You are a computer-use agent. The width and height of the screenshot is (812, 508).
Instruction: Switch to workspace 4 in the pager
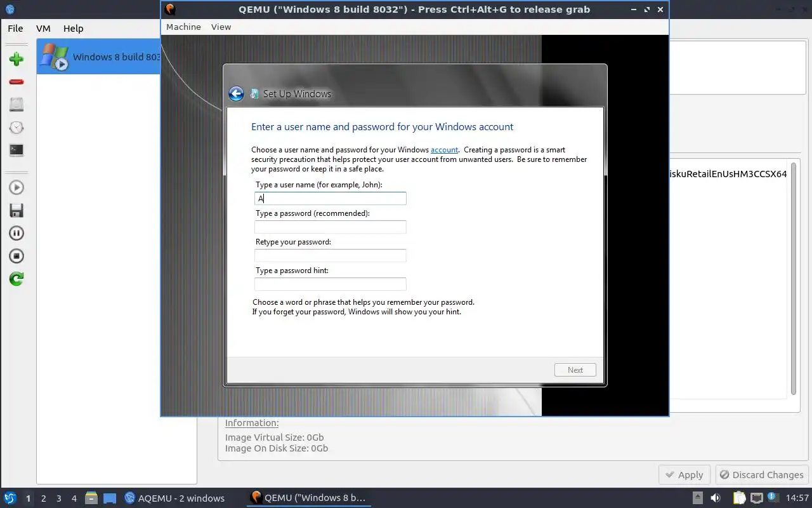coord(74,498)
